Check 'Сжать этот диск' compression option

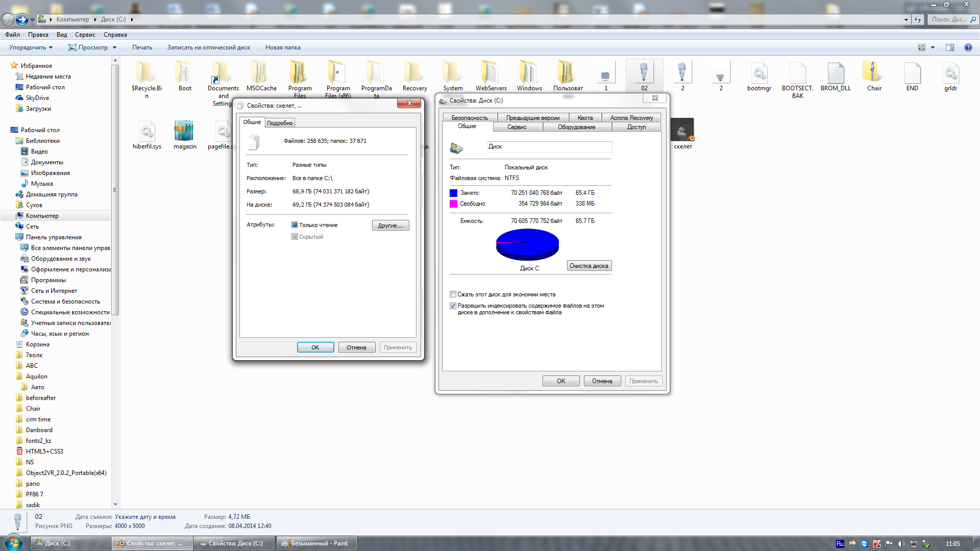coord(453,294)
